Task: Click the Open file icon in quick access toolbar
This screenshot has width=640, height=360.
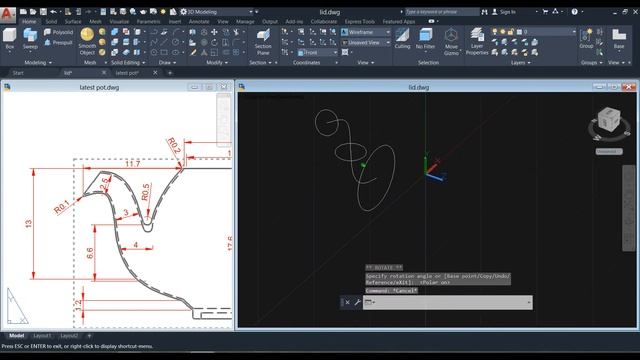Action: coord(33,12)
